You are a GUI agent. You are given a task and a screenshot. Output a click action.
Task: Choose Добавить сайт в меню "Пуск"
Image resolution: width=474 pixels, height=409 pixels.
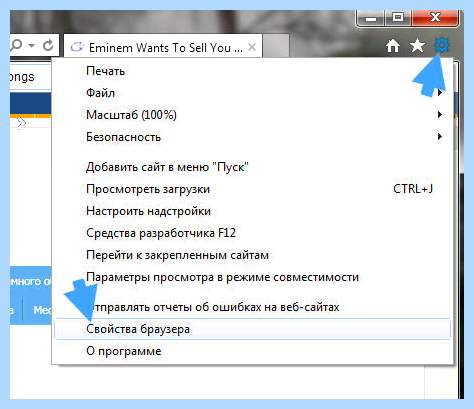(253, 167)
